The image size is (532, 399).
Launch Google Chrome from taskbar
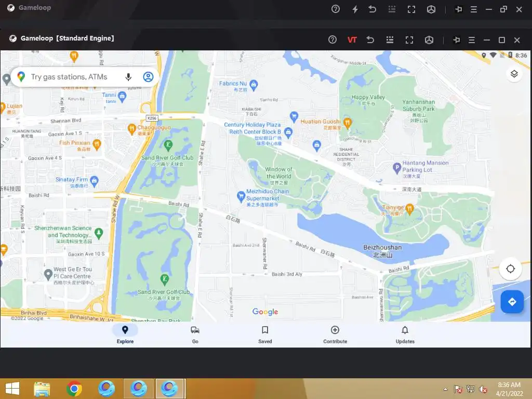(74, 389)
